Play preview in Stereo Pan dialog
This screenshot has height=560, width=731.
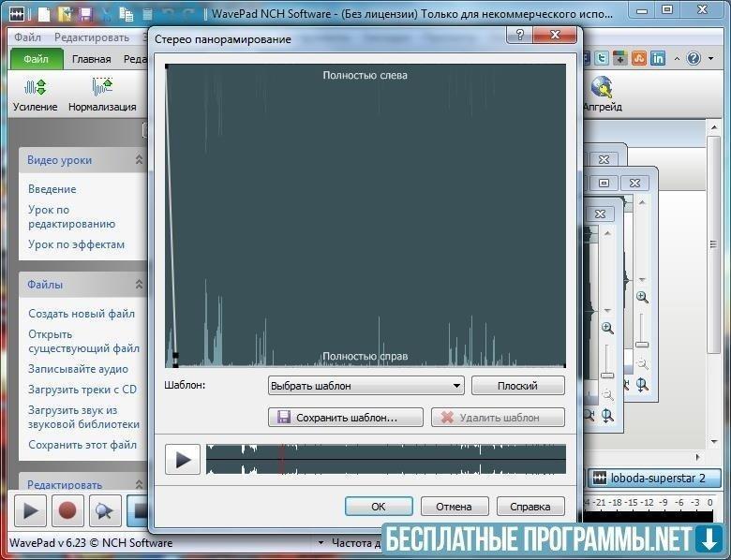point(183,460)
